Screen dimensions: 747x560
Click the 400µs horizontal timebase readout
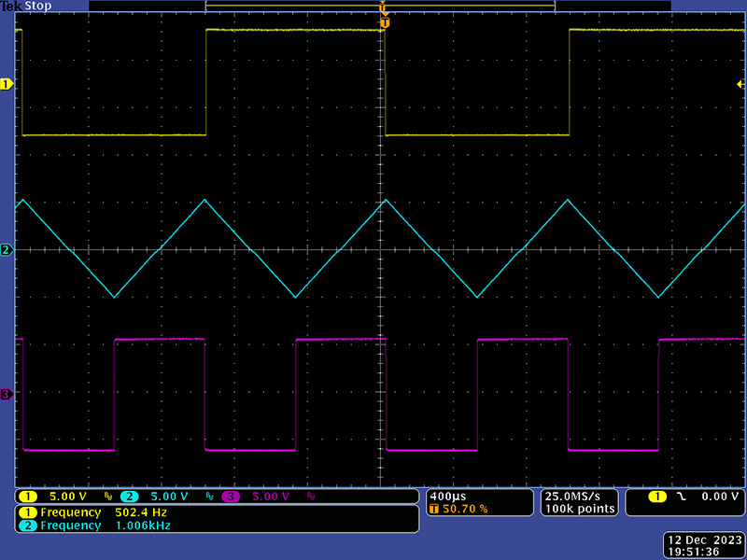(x=445, y=496)
